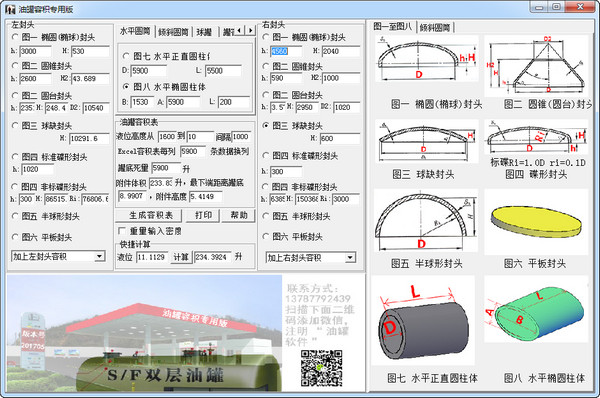The height and width of the screenshot is (398, 600).
Task: Click 液位 field 11.1129
Action: pos(152,257)
